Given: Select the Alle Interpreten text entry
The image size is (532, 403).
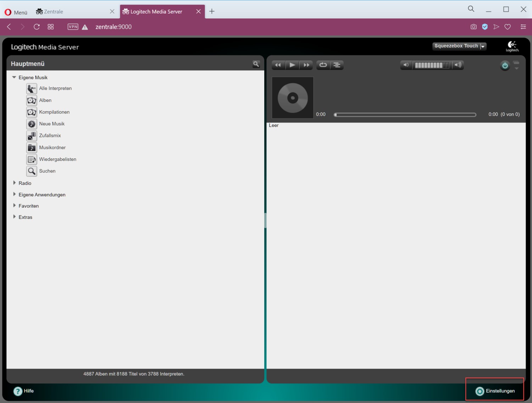Looking at the screenshot, I should (x=55, y=88).
